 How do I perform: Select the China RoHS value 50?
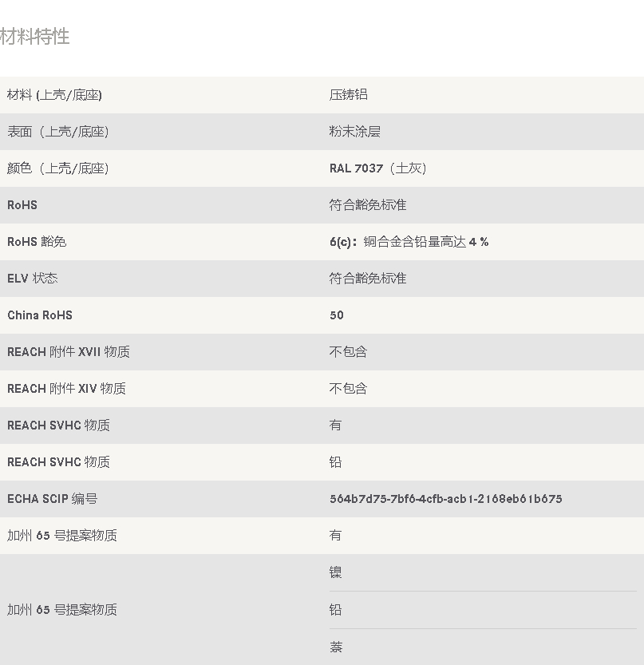point(337,315)
